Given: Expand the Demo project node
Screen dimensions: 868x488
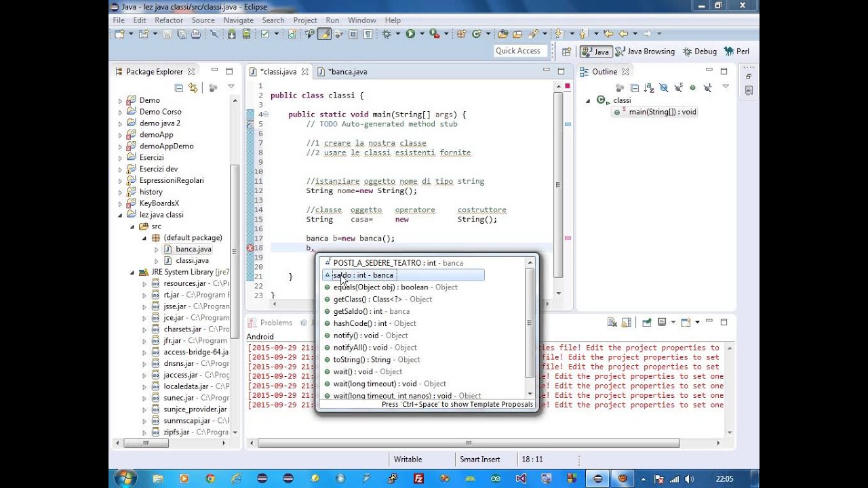Looking at the screenshot, I should [121, 101].
